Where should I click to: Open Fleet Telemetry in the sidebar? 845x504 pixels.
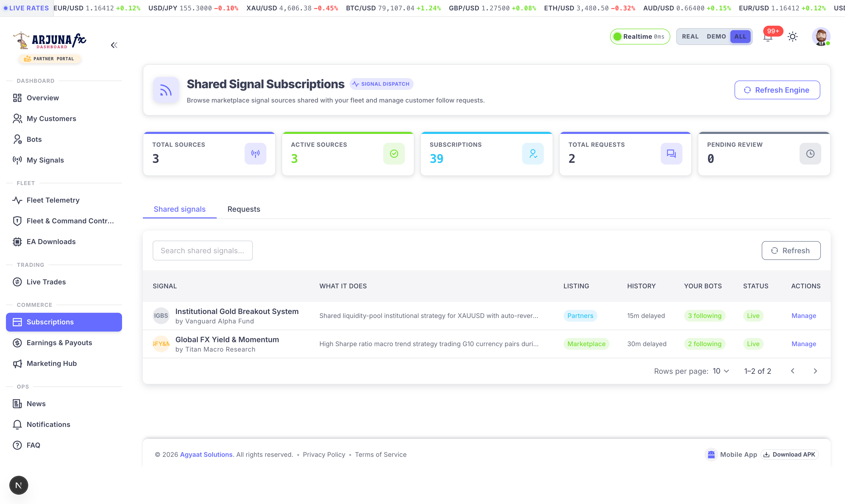(x=64, y=200)
